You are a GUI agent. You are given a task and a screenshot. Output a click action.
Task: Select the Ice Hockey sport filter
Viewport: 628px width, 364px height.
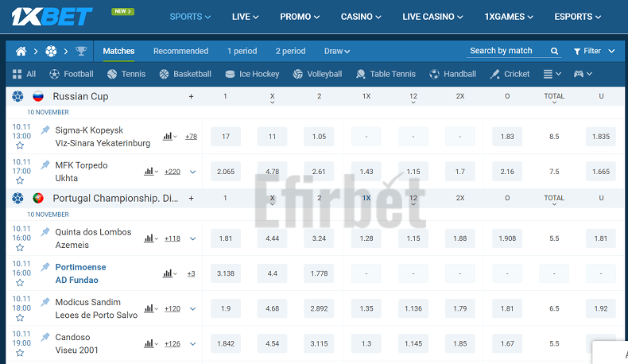point(252,74)
